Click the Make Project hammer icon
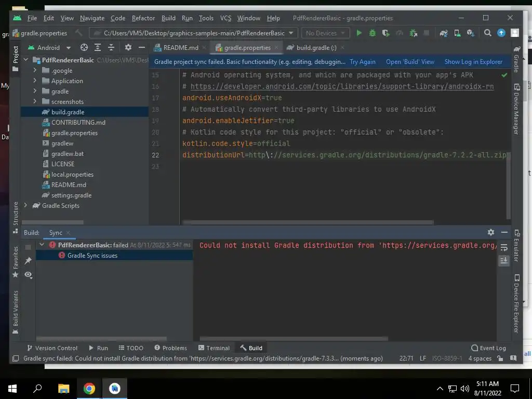 point(79,33)
